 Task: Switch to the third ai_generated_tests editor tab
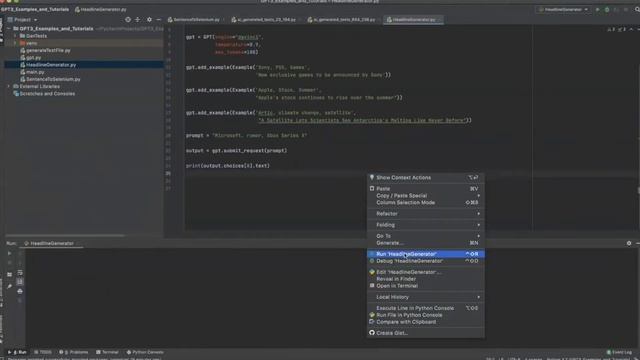(342, 20)
